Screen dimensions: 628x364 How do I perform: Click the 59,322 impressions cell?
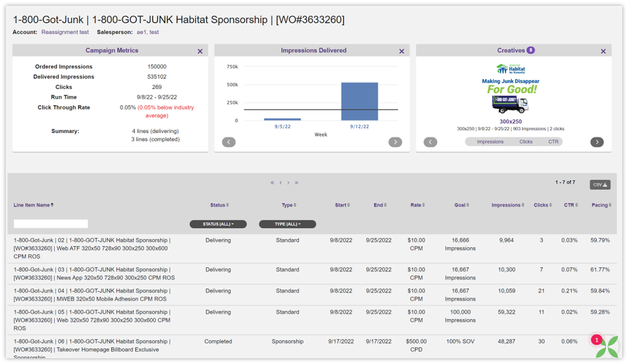click(x=507, y=312)
